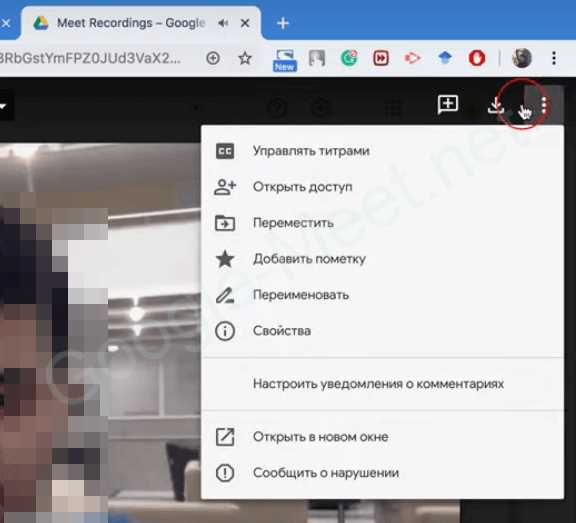576x523 pixels.
Task: Click the add-person share icon
Action: (225, 187)
